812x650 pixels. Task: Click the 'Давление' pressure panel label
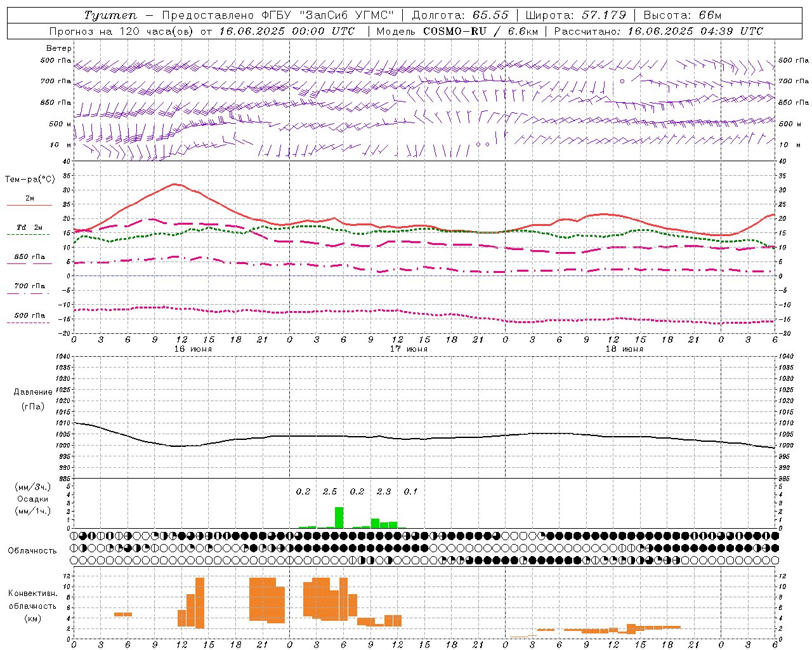pyautogui.click(x=33, y=392)
